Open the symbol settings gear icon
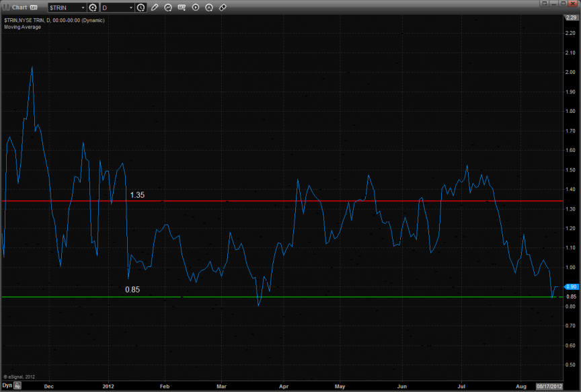 [x=93, y=7]
